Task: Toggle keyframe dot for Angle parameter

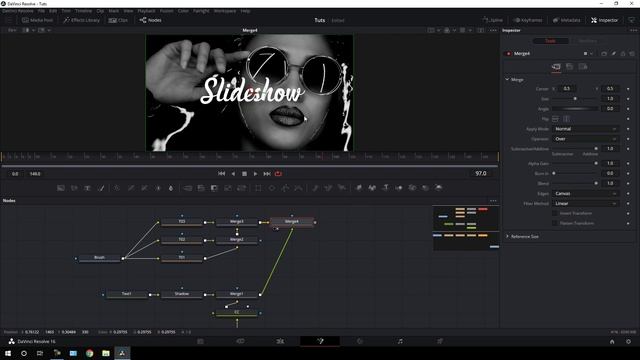Action: coord(628,109)
